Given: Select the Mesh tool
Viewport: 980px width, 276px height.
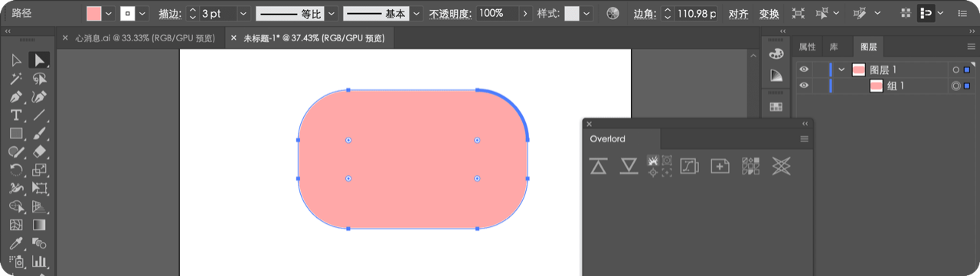Looking at the screenshot, I should point(16,225).
